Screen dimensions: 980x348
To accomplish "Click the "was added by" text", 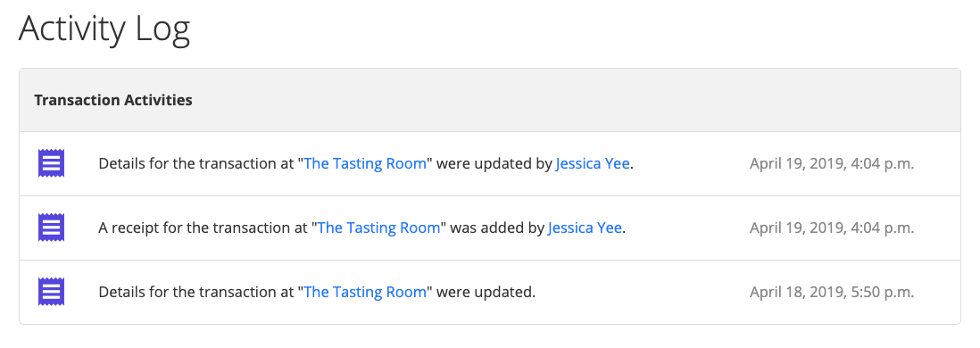I will [x=497, y=228].
